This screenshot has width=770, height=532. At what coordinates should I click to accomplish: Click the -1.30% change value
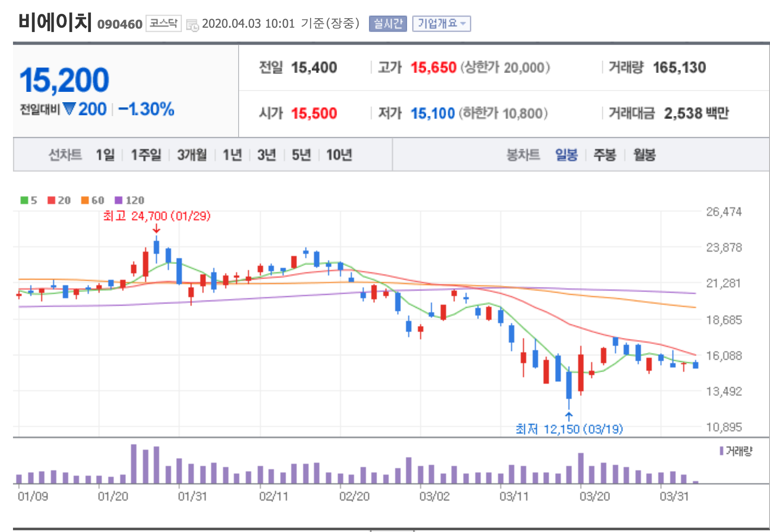[x=146, y=109]
